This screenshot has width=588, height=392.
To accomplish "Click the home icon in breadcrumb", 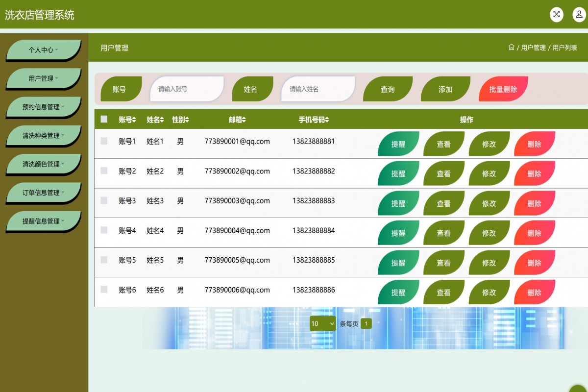I will (x=512, y=48).
